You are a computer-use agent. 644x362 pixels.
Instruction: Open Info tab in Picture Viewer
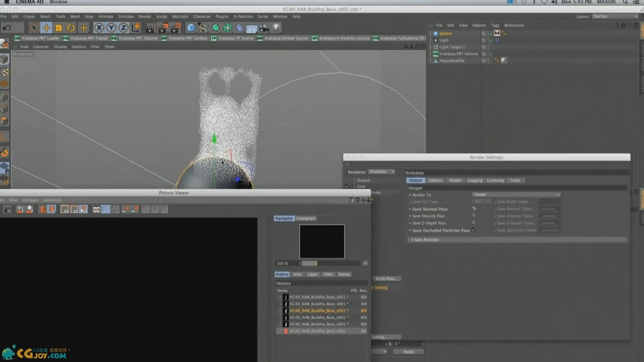pos(297,275)
